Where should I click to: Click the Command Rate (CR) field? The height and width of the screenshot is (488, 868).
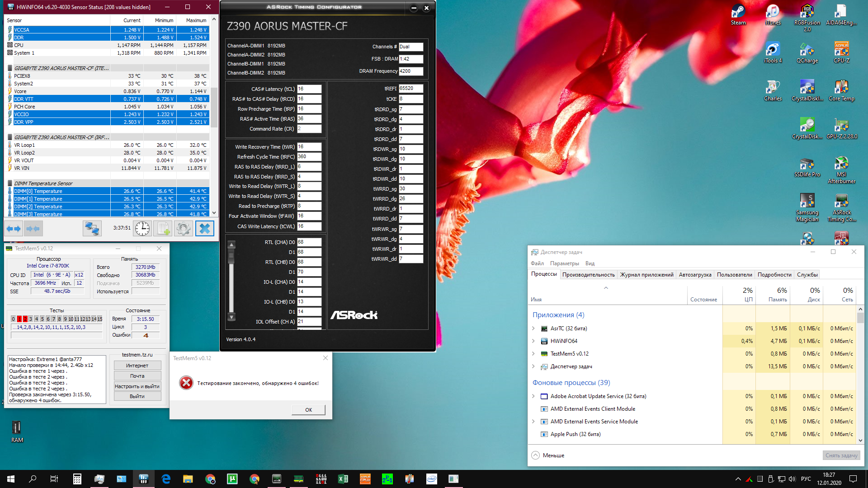[x=309, y=129]
